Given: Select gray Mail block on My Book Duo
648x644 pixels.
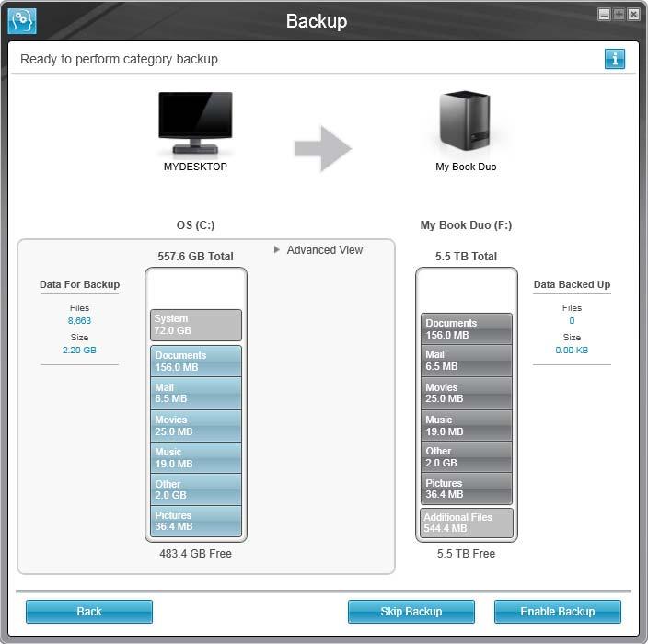Looking at the screenshot, I should pos(466,361).
